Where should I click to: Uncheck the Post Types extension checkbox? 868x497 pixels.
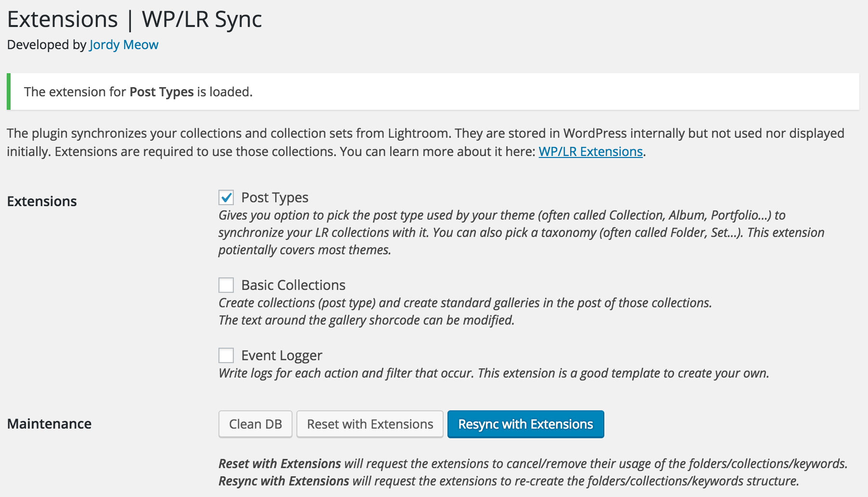(226, 197)
